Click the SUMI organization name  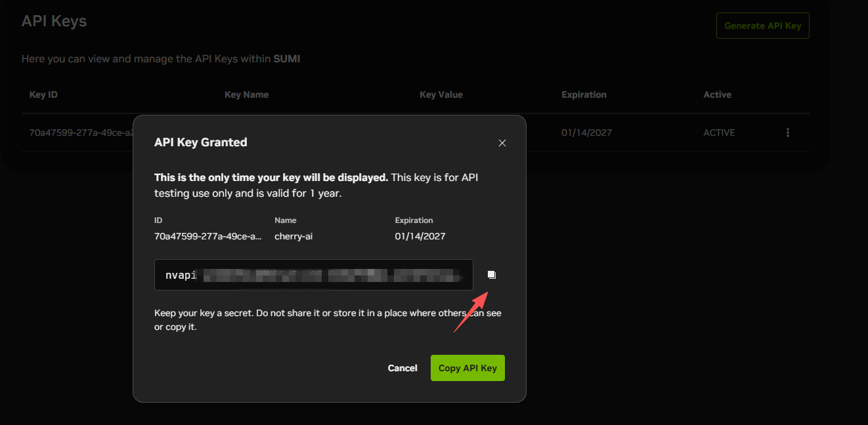pyautogui.click(x=286, y=59)
